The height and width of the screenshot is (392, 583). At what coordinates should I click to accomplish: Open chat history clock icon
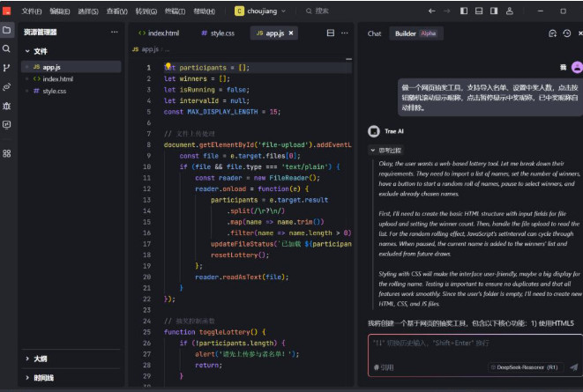point(566,33)
